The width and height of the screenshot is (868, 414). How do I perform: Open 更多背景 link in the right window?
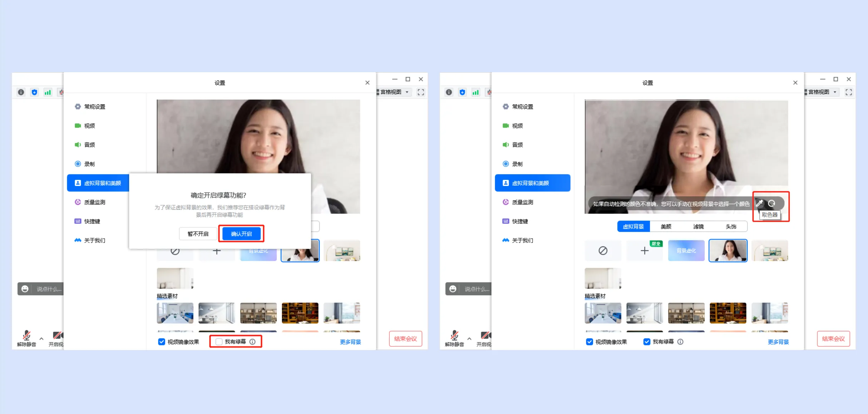tap(778, 342)
